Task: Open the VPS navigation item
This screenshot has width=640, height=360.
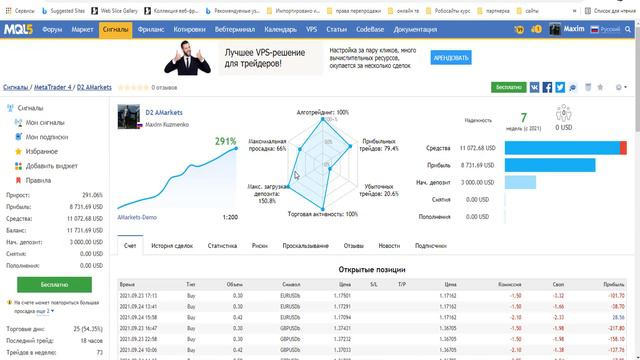Action: [x=311, y=29]
